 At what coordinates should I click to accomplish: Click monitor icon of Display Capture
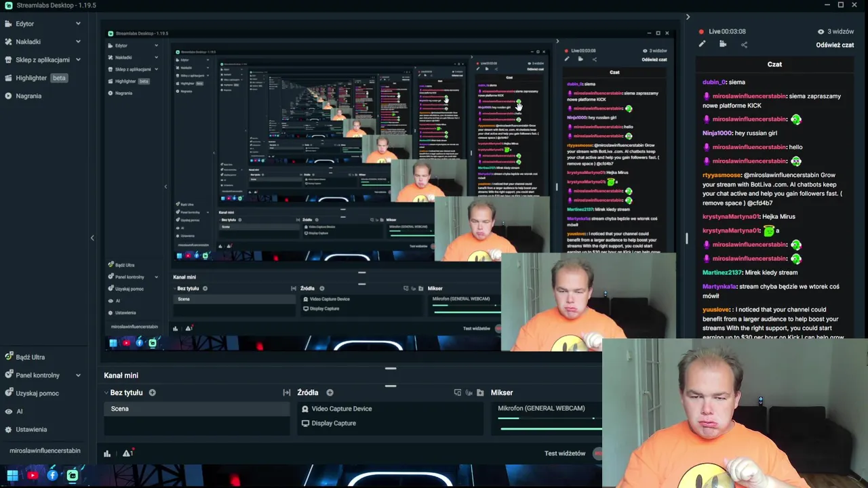pos(305,423)
